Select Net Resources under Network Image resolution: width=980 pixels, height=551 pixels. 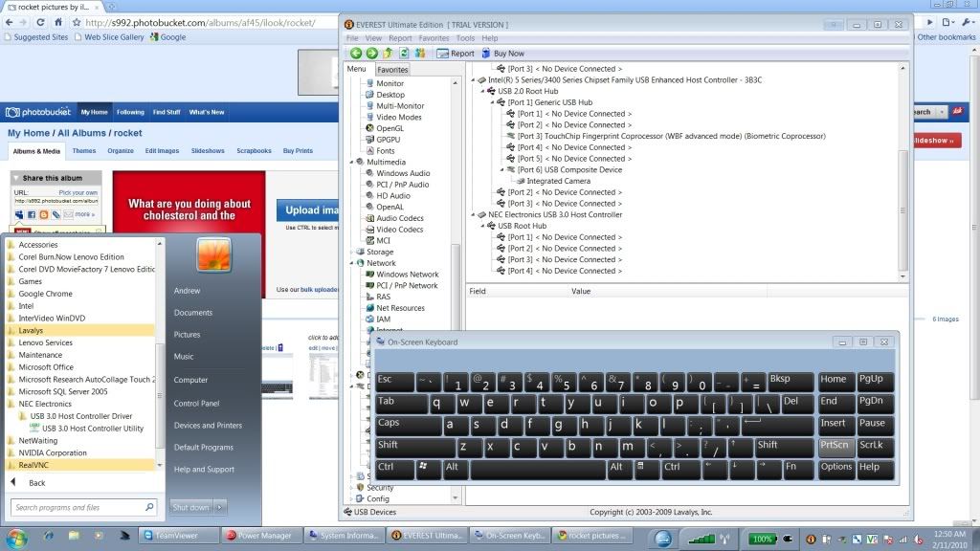click(400, 309)
